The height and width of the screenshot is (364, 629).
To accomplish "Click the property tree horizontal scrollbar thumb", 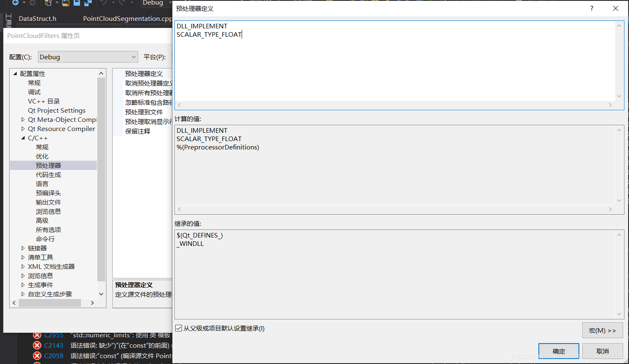I will 50,303.
